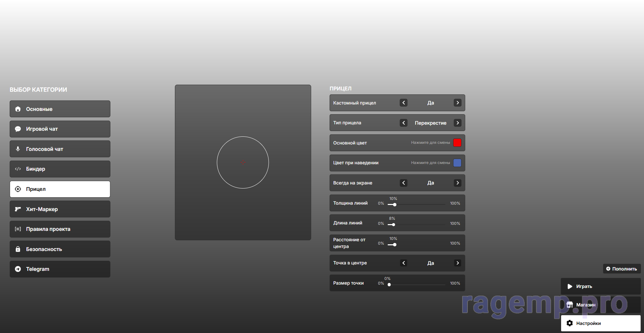Viewport: 644px width, 333px height.
Task: Click the Telegram paper plane icon
Action: click(x=18, y=269)
